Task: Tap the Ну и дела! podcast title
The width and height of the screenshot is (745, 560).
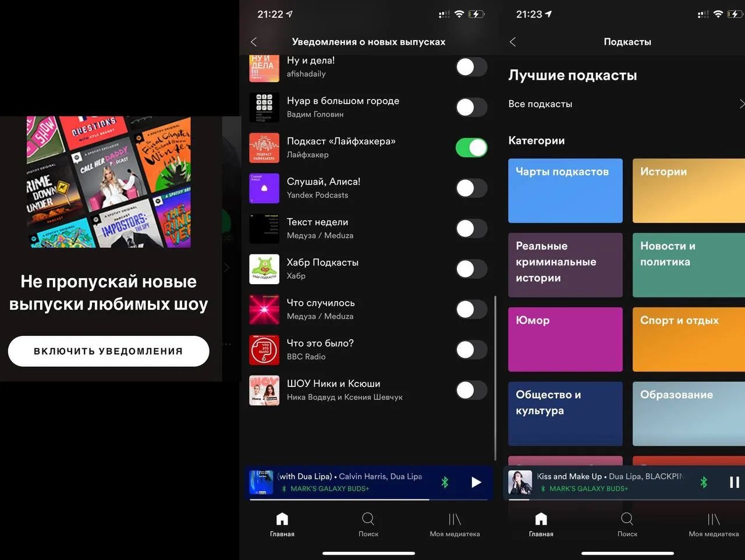Action: (311, 60)
